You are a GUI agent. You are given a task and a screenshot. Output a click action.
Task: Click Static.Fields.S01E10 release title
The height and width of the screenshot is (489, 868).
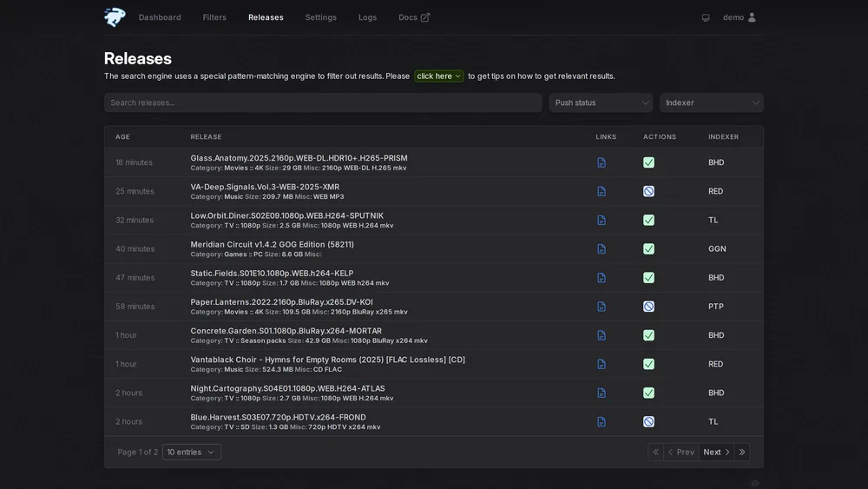coord(272,273)
